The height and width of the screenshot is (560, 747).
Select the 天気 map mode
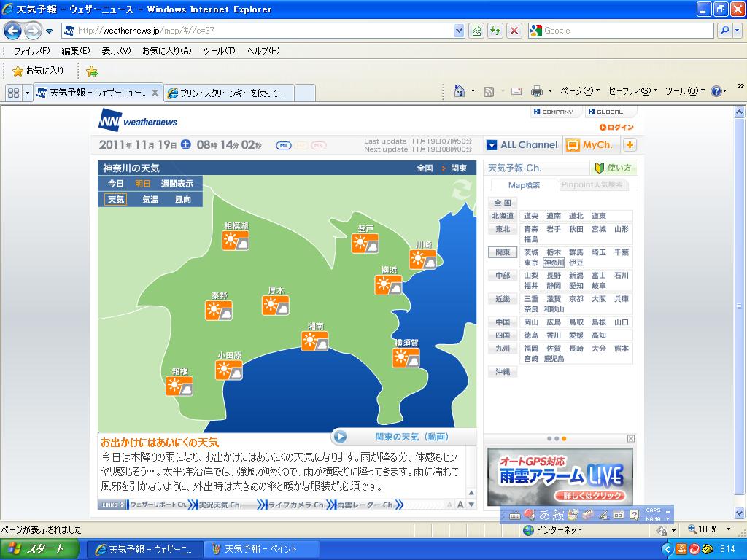tap(116, 200)
